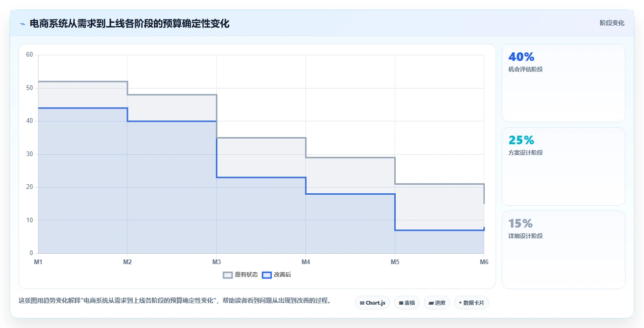Click the 机会评估阶段 label
The width and height of the screenshot is (644, 328).
pos(526,70)
